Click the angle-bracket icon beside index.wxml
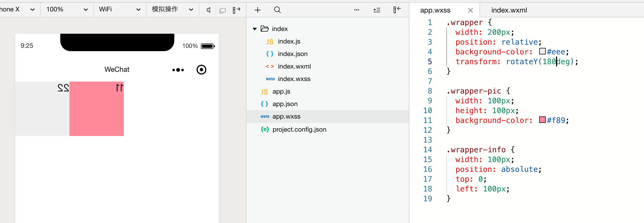 [x=270, y=66]
